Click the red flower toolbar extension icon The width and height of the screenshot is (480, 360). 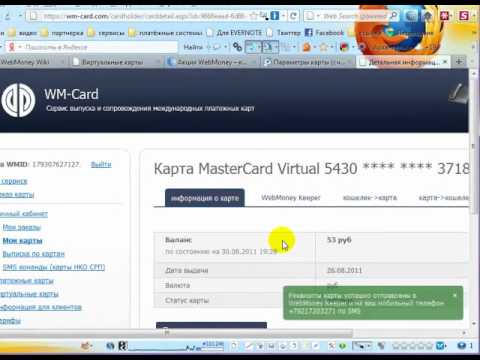click(444, 15)
